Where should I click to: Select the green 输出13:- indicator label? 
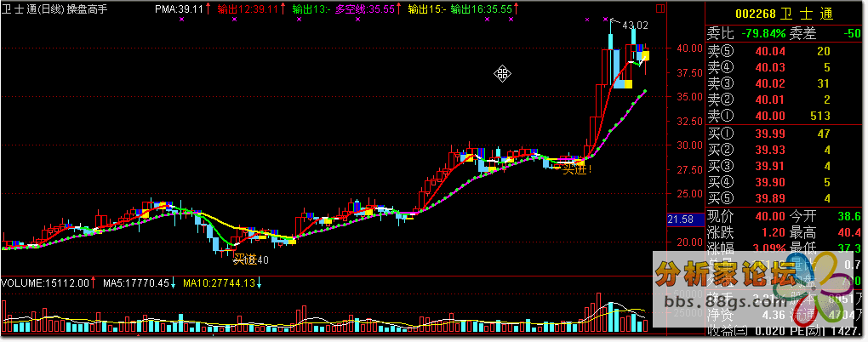point(311,9)
